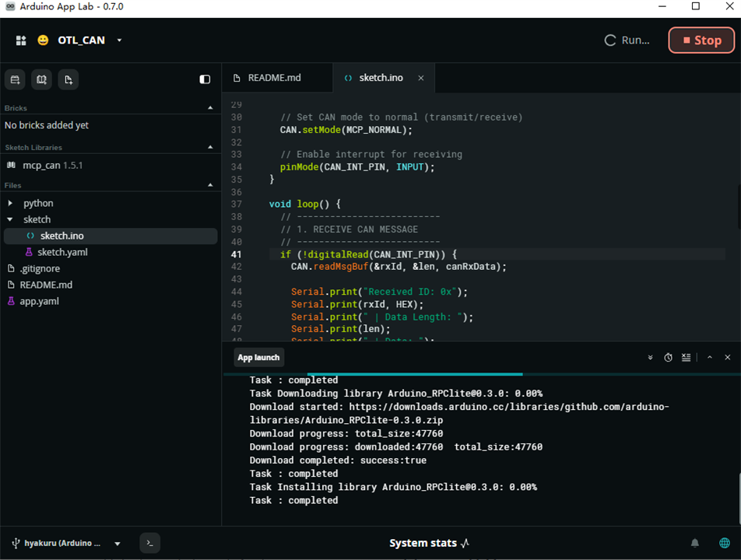
Task: Open the notifications bell
Action: pyautogui.click(x=694, y=543)
